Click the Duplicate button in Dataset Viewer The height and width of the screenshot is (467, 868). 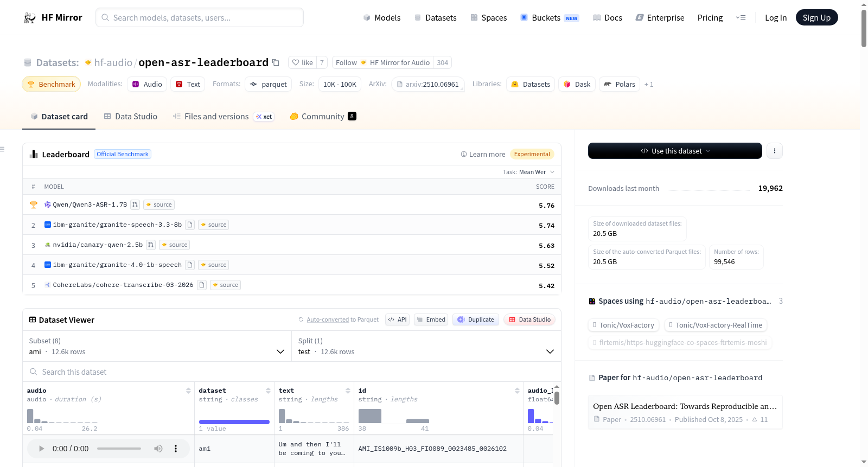coord(476,319)
